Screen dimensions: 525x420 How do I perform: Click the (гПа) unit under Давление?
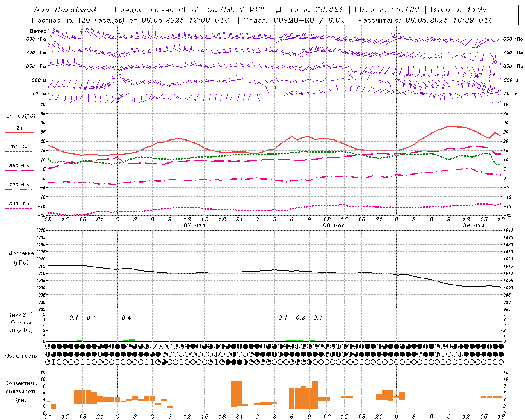(x=22, y=263)
